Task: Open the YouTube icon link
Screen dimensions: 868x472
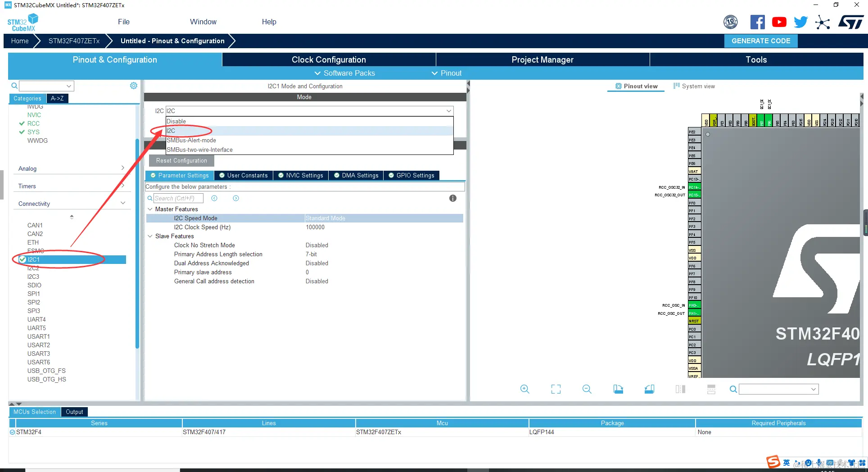Action: (779, 22)
